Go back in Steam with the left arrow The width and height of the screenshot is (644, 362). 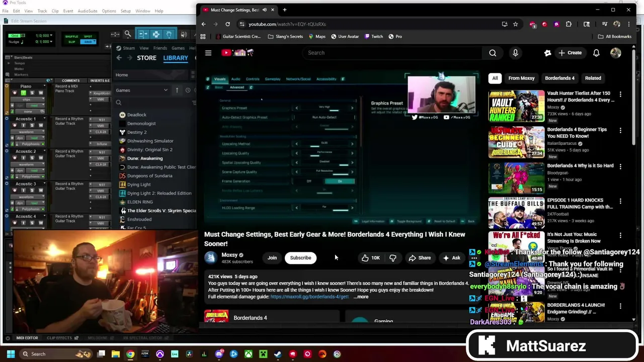point(119,58)
